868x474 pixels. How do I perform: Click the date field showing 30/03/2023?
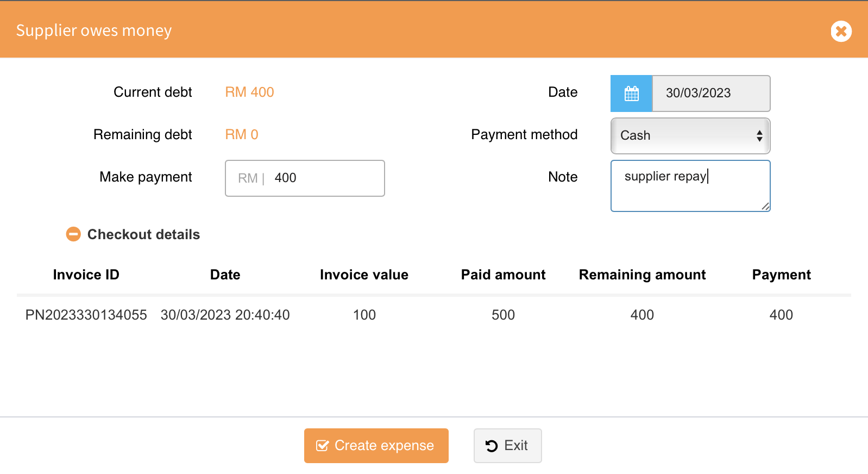(x=710, y=93)
